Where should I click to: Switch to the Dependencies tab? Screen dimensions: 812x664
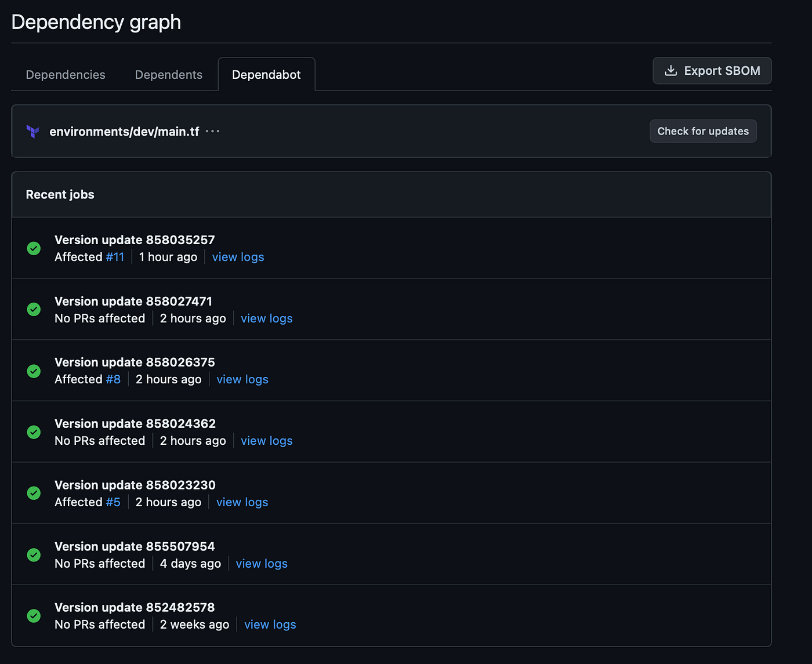click(66, 75)
